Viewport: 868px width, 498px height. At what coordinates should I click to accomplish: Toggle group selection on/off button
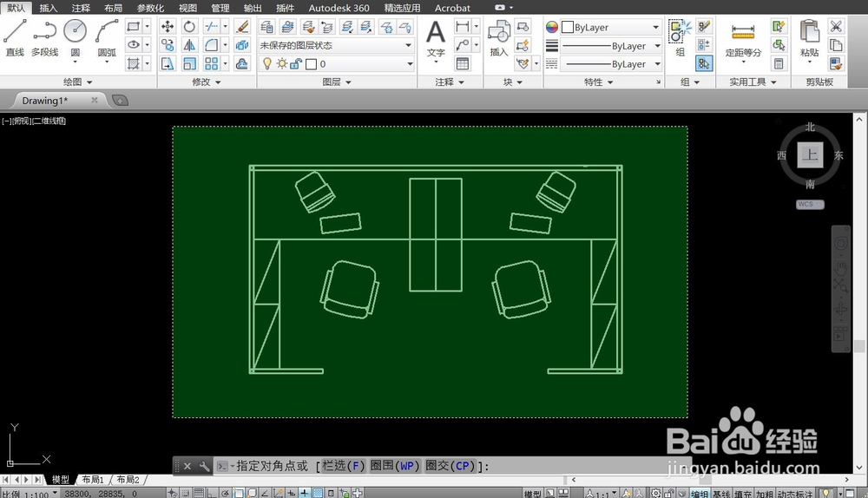pyautogui.click(x=704, y=63)
